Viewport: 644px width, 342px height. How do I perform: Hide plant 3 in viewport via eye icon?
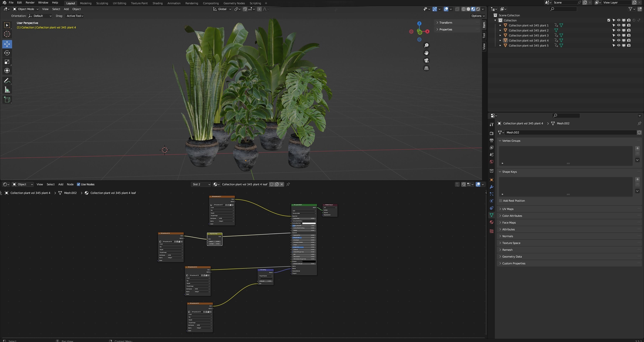coord(619,35)
